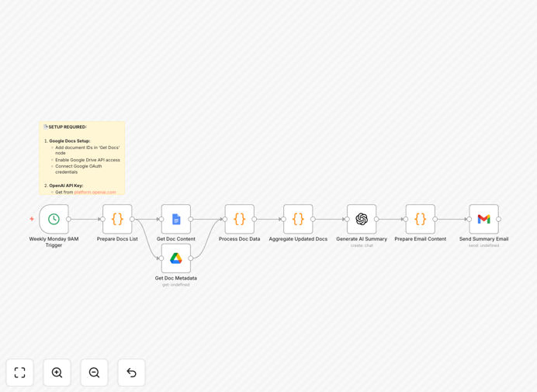The width and height of the screenshot is (537, 392).
Task: Click the output connector of Generate AI Summary
Action: click(376, 219)
